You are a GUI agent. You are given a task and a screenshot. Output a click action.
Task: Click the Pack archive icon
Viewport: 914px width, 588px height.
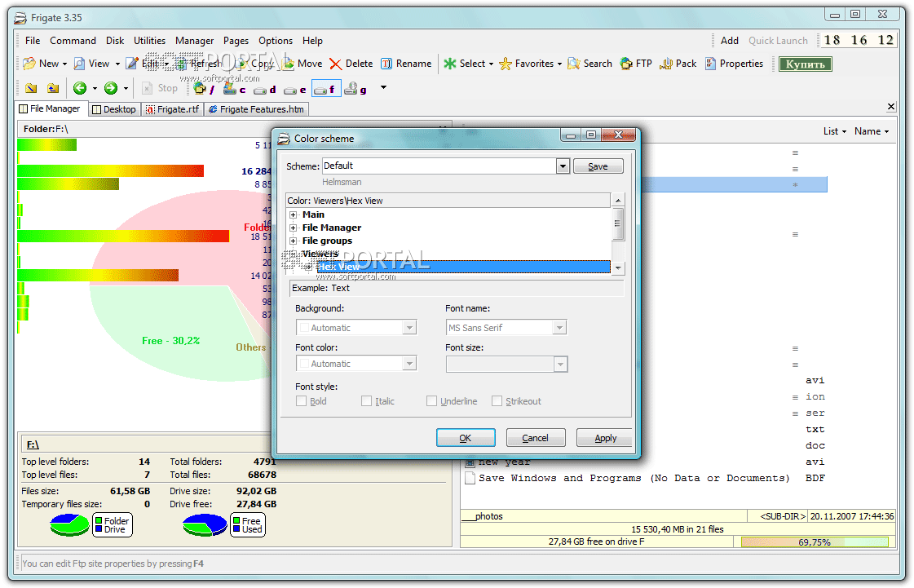665,64
